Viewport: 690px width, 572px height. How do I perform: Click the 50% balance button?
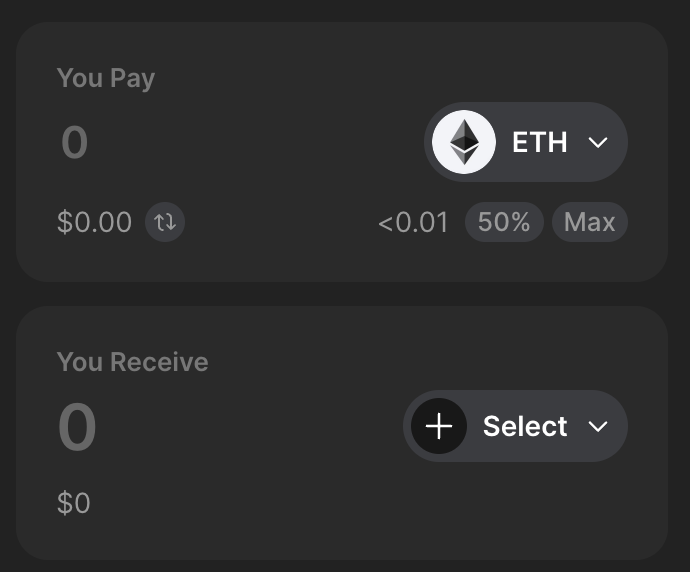point(504,222)
